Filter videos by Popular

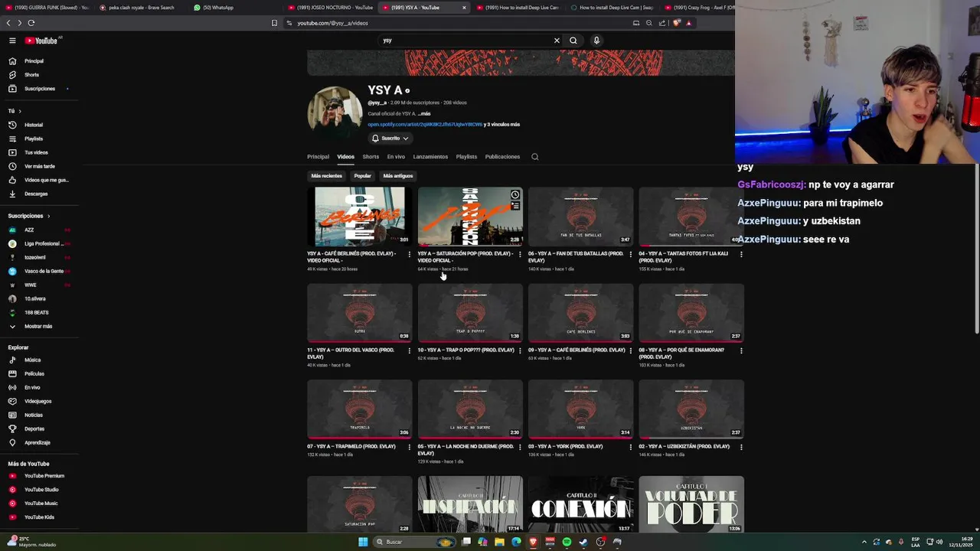363,176
